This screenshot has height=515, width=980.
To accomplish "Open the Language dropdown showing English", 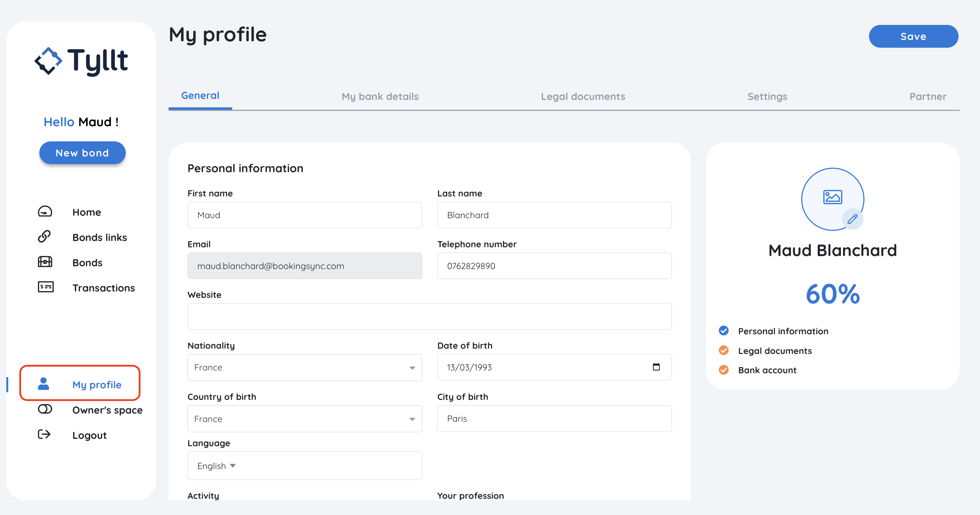I will coord(217,466).
